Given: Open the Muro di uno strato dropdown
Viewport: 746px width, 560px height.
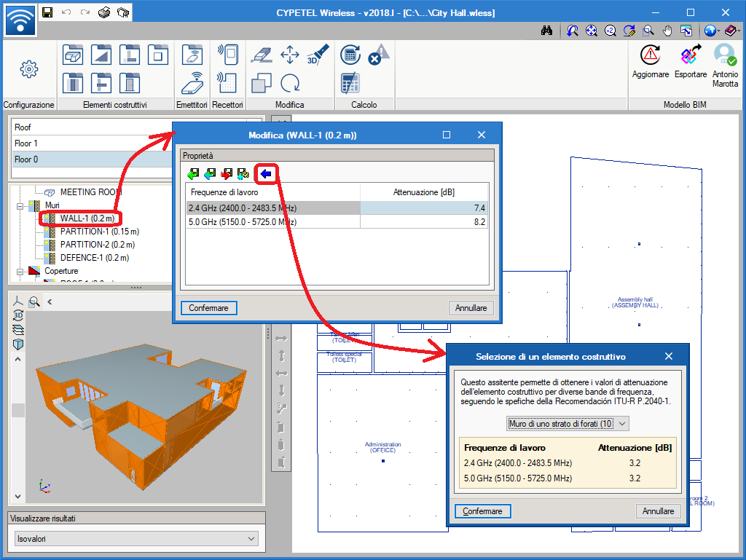Looking at the screenshot, I should (568, 424).
